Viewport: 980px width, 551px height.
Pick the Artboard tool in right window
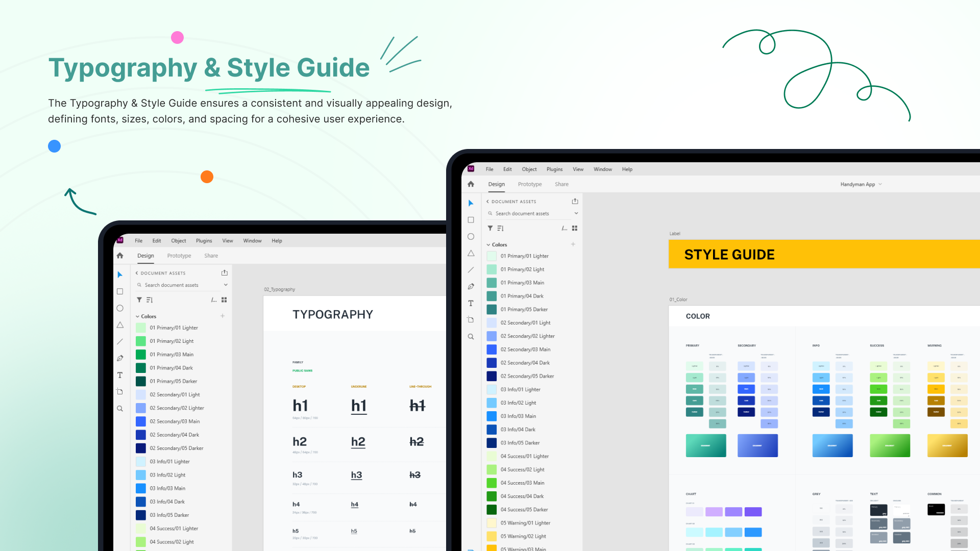[471, 320]
